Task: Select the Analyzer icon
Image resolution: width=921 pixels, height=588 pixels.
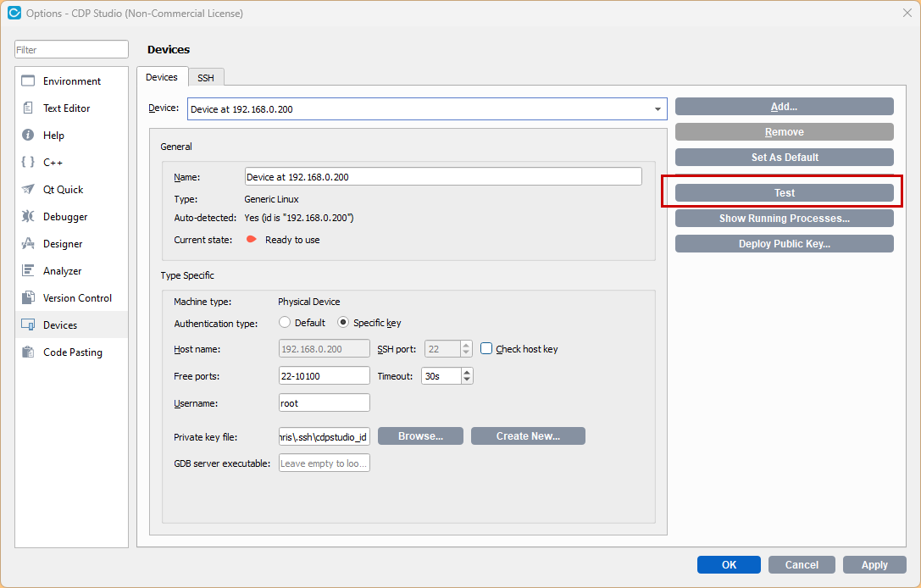Action: (x=28, y=270)
